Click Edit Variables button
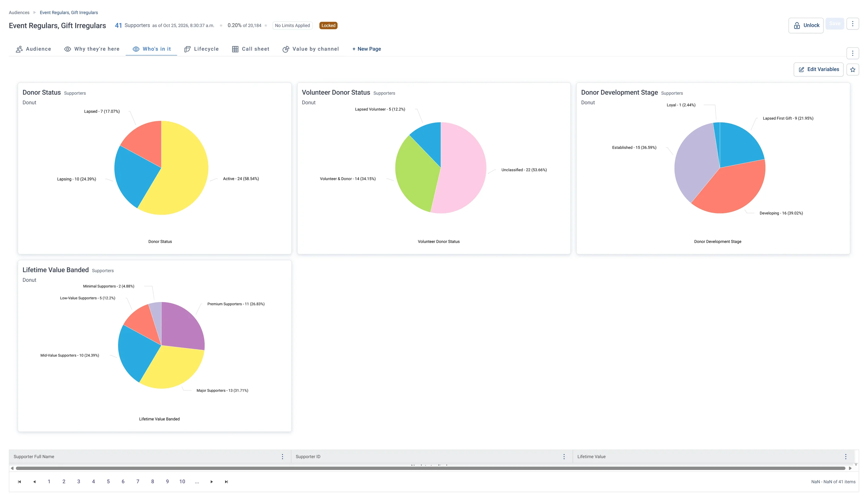The height and width of the screenshot is (501, 868). [x=818, y=70]
